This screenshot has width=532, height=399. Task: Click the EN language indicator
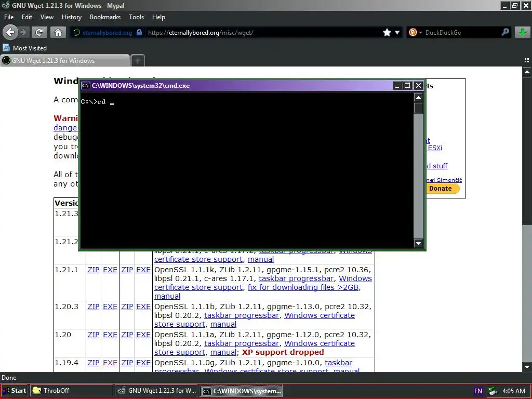tap(478, 391)
